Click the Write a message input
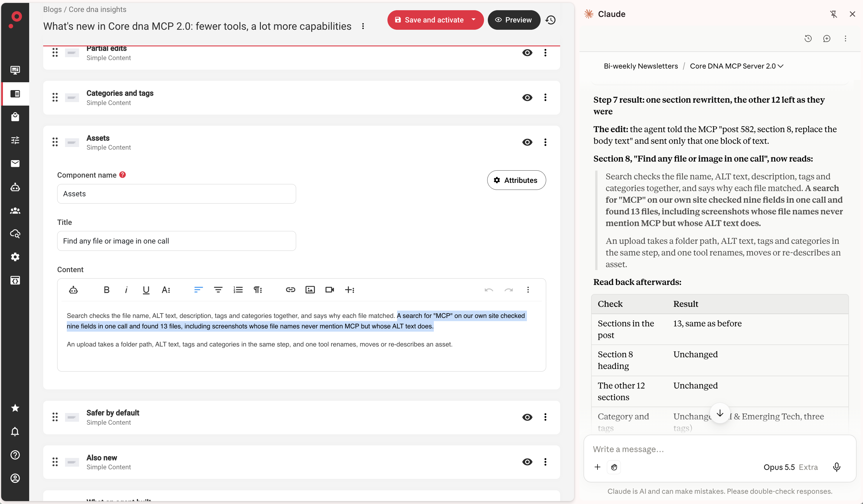 click(x=719, y=449)
